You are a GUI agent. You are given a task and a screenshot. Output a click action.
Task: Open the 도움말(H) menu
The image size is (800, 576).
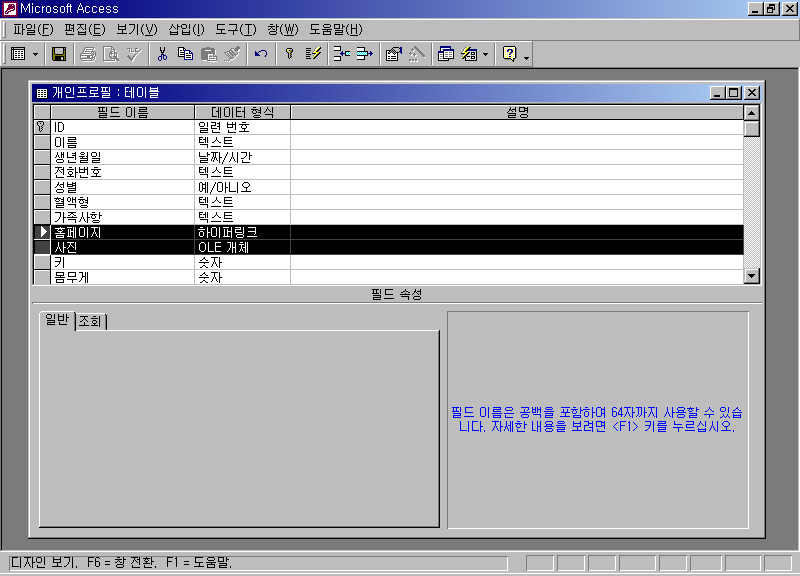(x=336, y=30)
